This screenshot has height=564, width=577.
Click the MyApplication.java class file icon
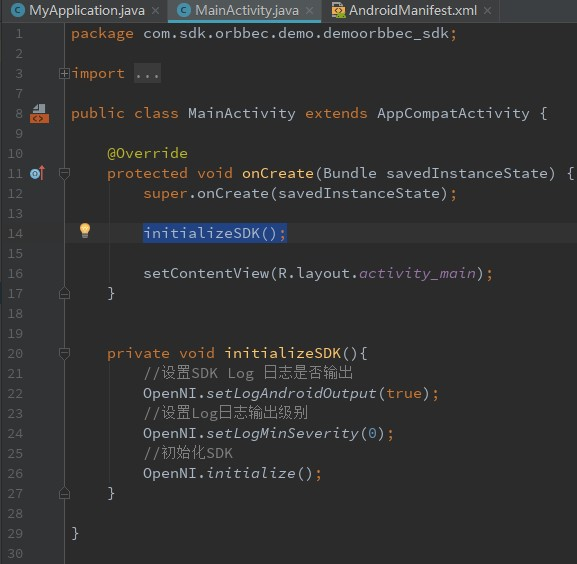coord(18,10)
